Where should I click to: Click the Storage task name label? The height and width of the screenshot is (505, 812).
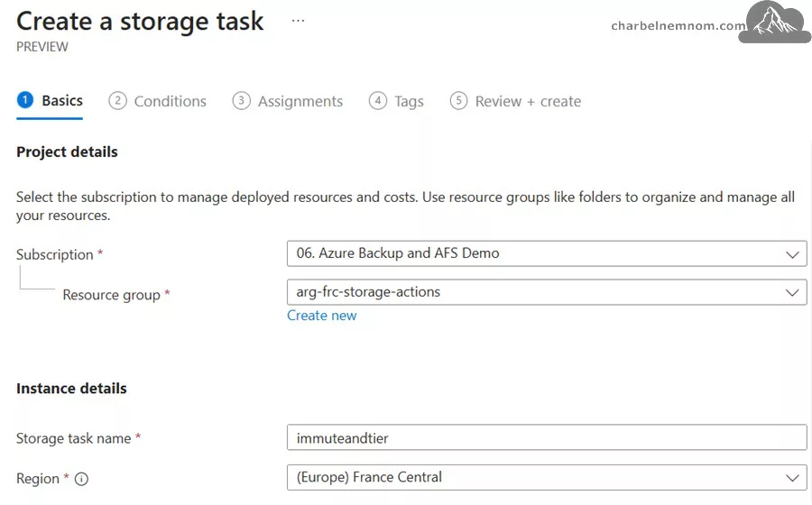[x=74, y=438]
